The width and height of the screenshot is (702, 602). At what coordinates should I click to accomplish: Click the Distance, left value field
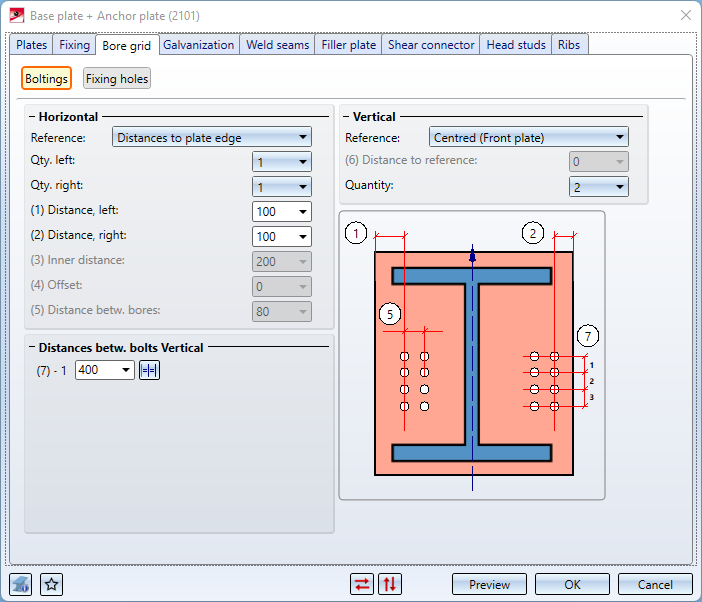tap(272, 211)
